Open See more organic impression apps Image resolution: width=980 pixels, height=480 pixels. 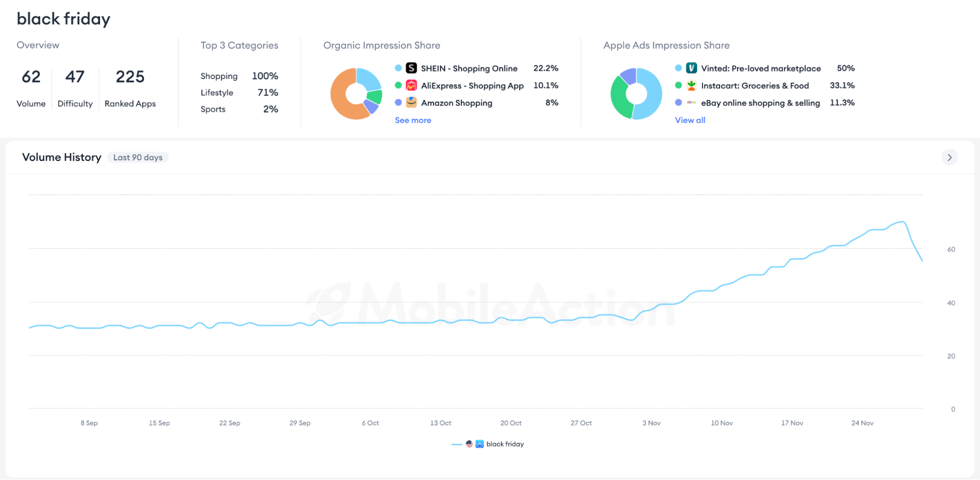[413, 120]
